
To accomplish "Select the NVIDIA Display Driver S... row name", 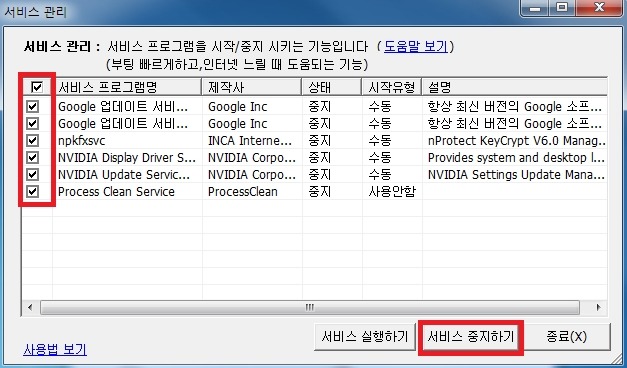I will pyautogui.click(x=127, y=158).
